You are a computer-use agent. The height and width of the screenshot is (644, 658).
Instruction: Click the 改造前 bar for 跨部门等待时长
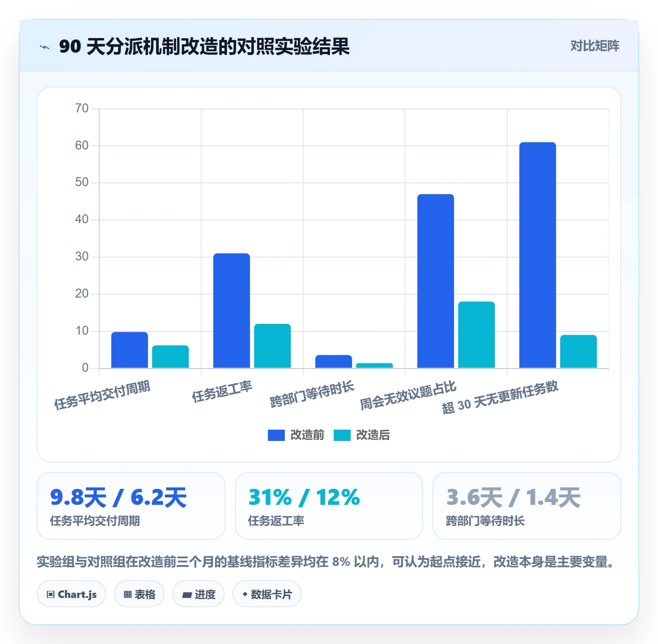[x=334, y=361]
